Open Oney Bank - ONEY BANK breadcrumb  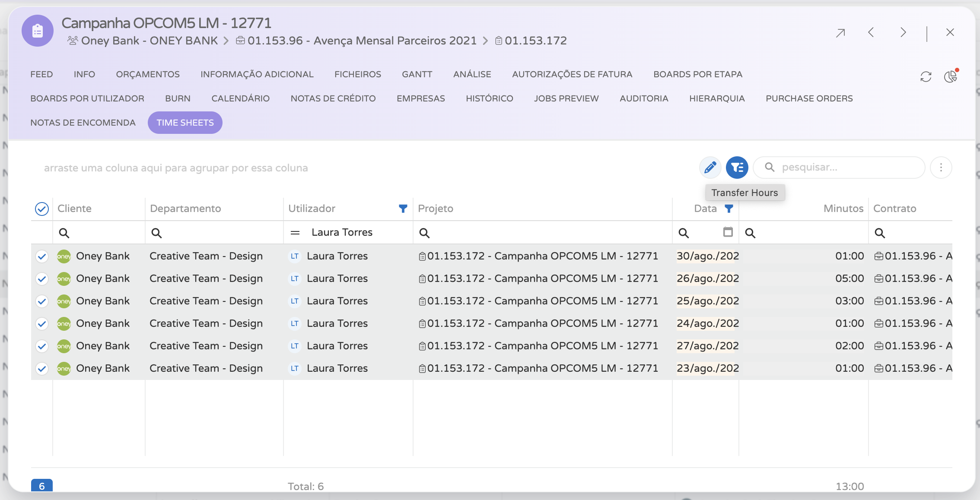(x=143, y=41)
